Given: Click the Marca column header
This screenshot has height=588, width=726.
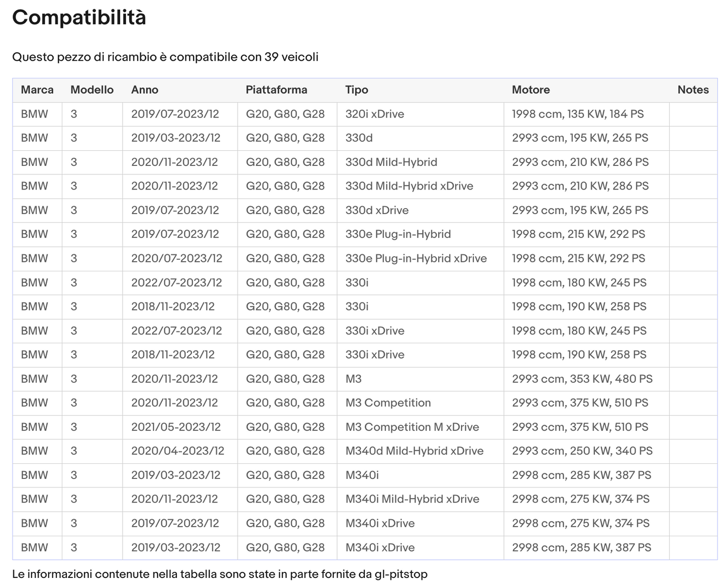Looking at the screenshot, I should (37, 90).
